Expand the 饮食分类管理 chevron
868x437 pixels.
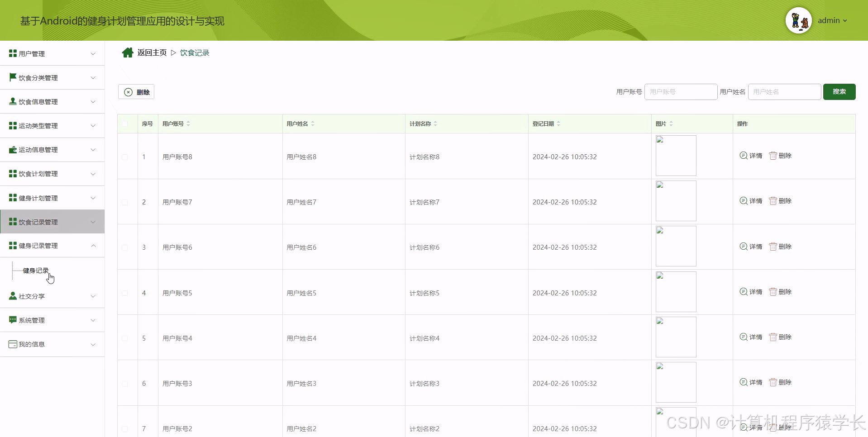[x=93, y=77]
